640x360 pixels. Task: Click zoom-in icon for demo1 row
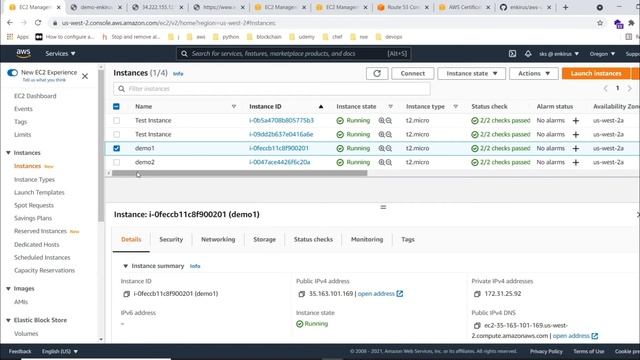382,148
